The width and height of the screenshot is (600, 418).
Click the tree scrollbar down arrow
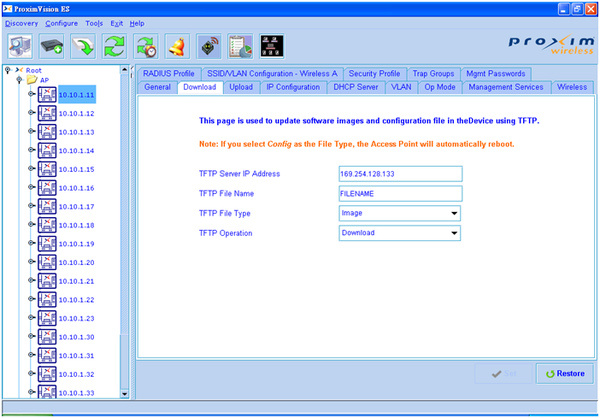(124, 394)
